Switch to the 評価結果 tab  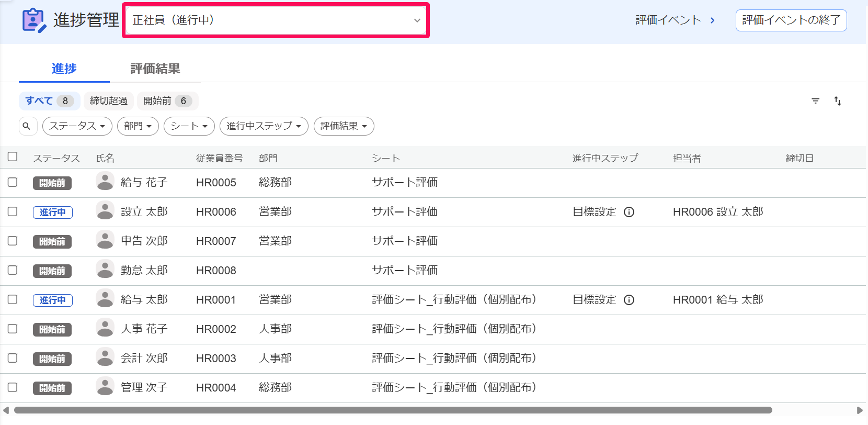pos(155,69)
